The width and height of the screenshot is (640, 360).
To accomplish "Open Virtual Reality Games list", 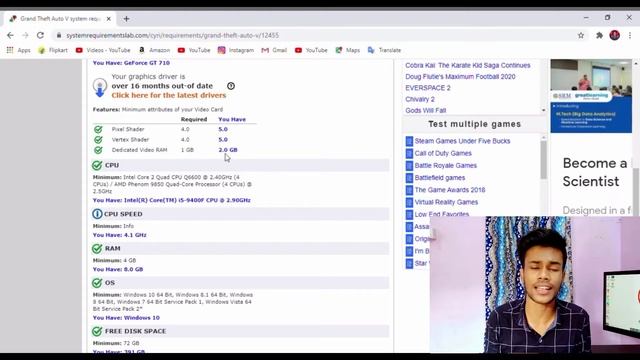I will [446, 202].
